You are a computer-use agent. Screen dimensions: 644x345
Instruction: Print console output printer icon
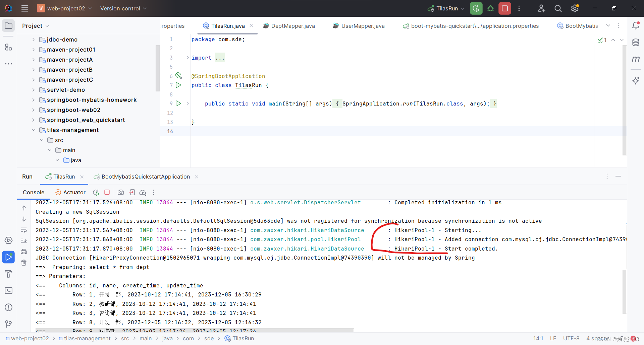click(x=24, y=252)
